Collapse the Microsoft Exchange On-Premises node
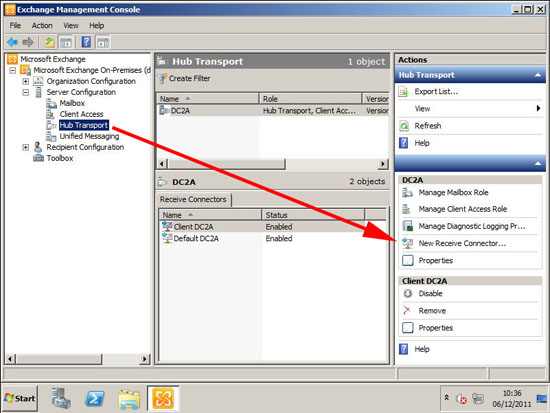 pyautogui.click(x=13, y=70)
